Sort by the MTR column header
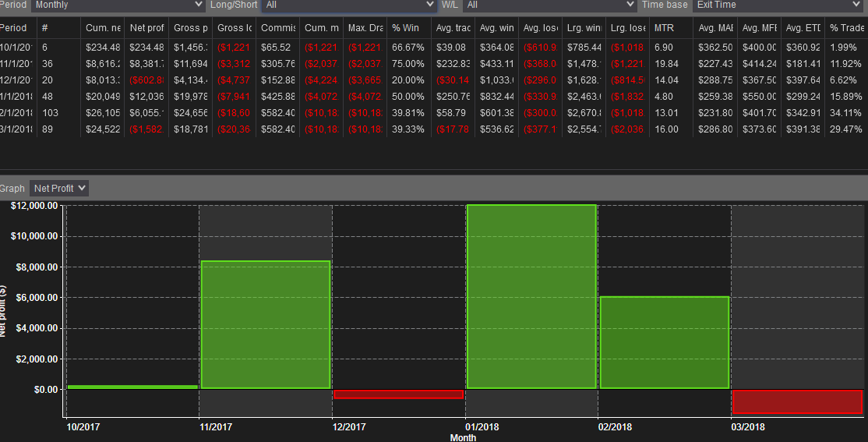The width and height of the screenshot is (868, 442). click(671, 28)
